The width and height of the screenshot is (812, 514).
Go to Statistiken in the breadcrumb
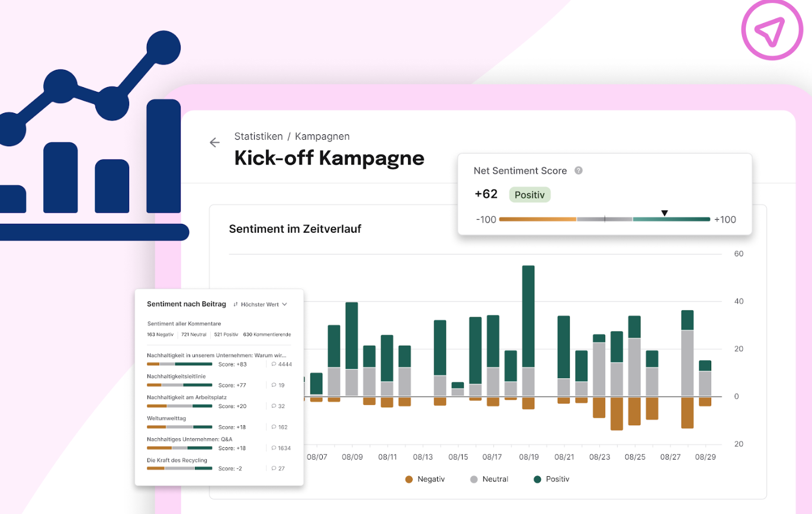point(258,136)
